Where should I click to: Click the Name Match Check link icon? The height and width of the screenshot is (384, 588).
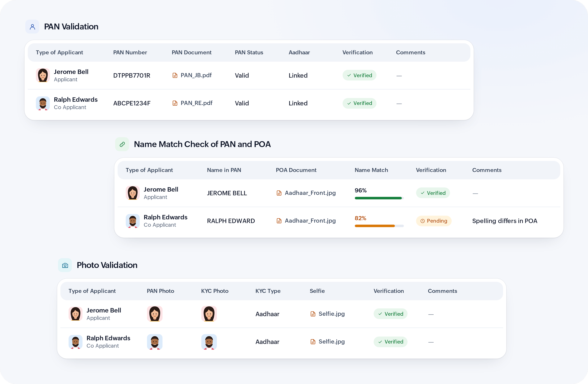122,144
